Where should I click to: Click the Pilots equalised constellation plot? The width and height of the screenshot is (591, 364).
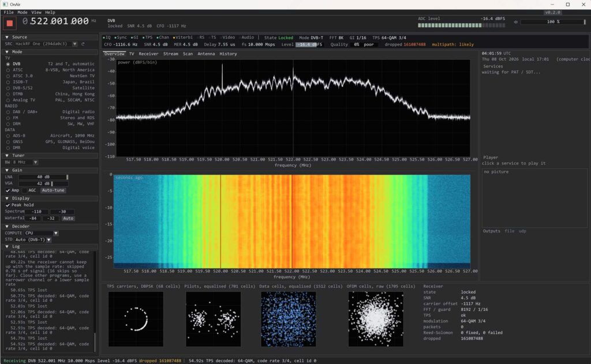point(214,319)
